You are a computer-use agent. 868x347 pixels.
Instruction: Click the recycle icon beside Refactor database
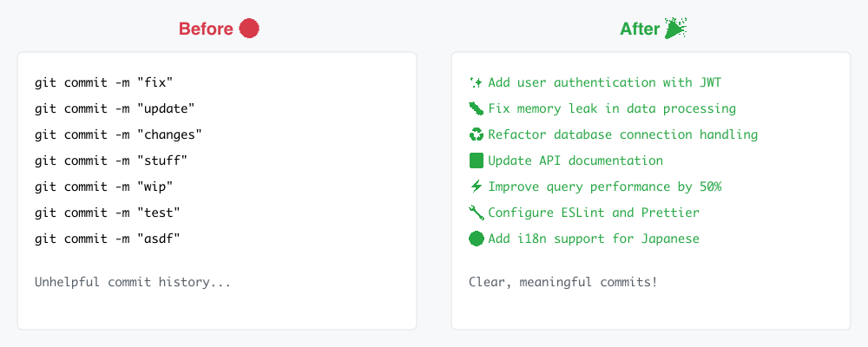click(476, 134)
